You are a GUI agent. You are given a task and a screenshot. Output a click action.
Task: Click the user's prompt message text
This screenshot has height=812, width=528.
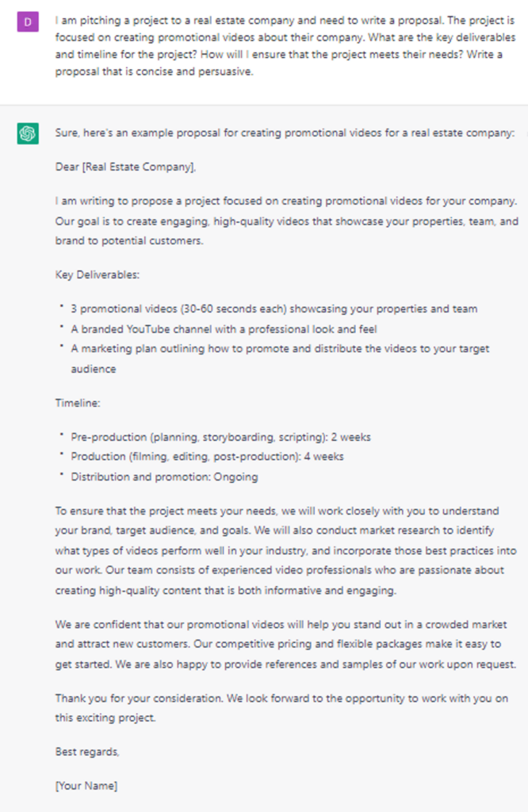(x=285, y=44)
